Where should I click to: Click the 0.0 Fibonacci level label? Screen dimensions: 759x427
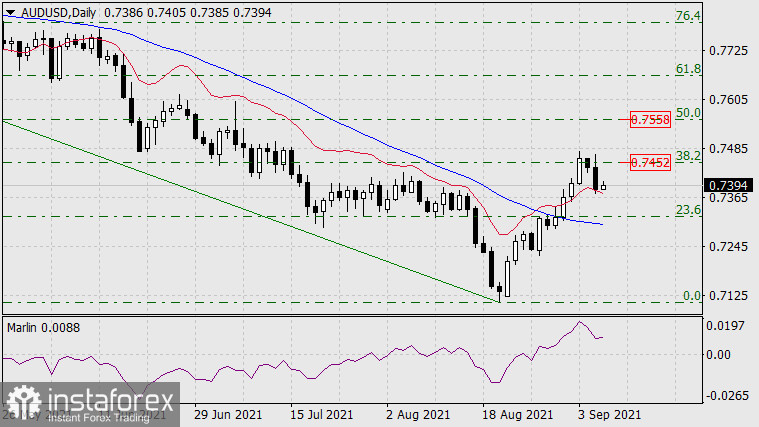coord(690,296)
